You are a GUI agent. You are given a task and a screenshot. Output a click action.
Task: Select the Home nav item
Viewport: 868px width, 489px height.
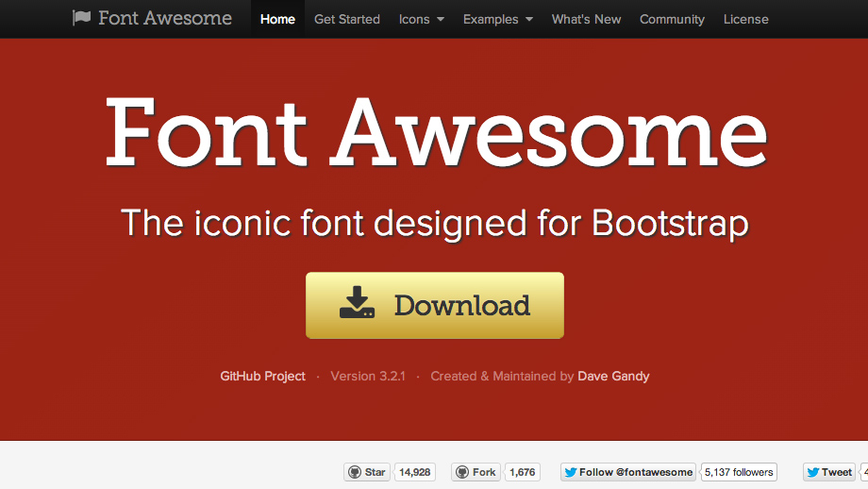(277, 20)
